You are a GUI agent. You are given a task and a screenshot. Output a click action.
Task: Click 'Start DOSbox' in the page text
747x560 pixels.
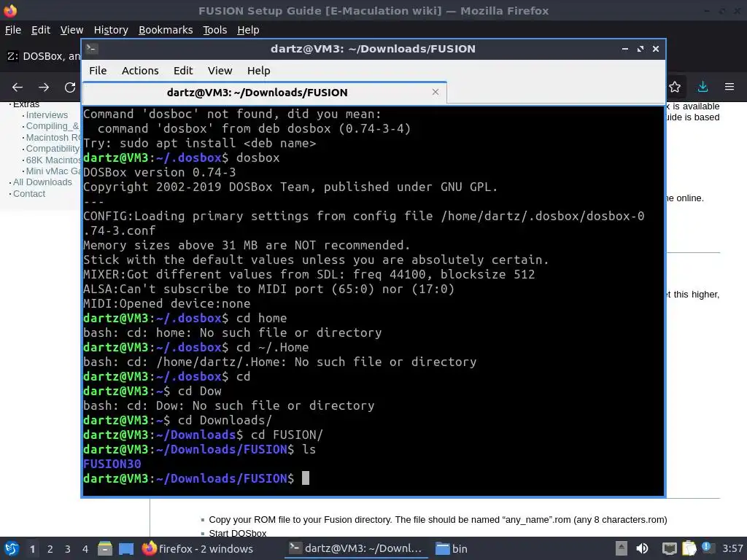point(238,533)
